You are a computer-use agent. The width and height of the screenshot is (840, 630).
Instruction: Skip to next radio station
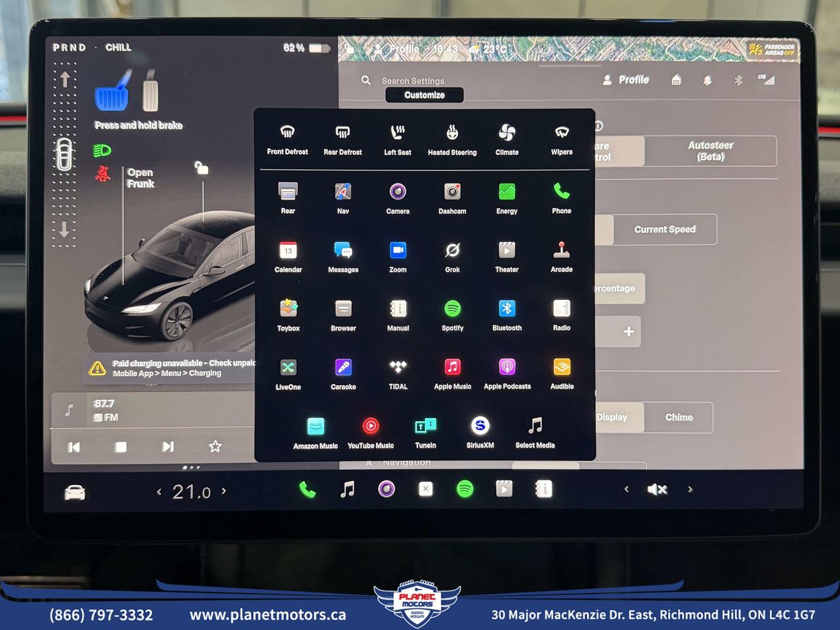click(x=168, y=447)
